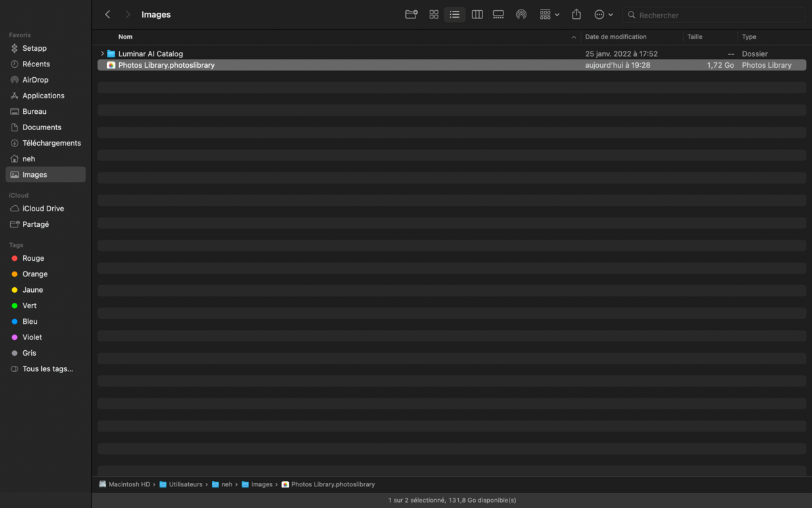The width and height of the screenshot is (812, 508).
Task: Click the aujourd'hui à 19:28 date
Action: pyautogui.click(x=618, y=65)
